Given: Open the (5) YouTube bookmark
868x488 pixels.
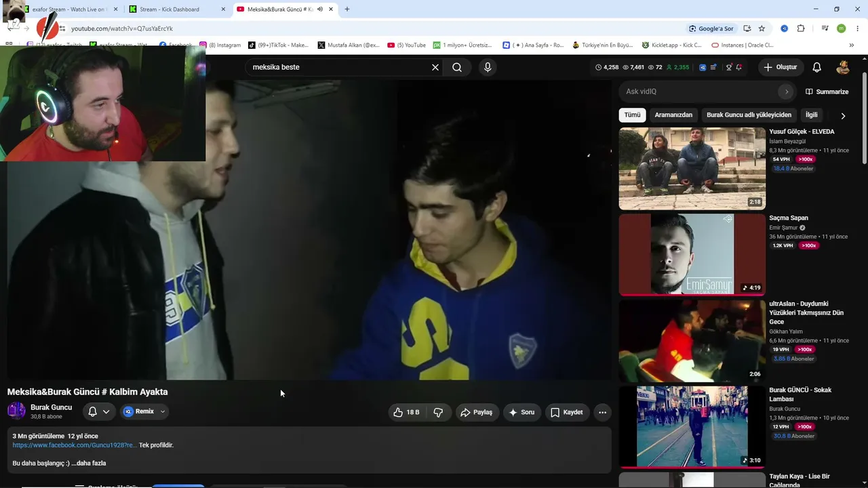Looking at the screenshot, I should [x=407, y=45].
